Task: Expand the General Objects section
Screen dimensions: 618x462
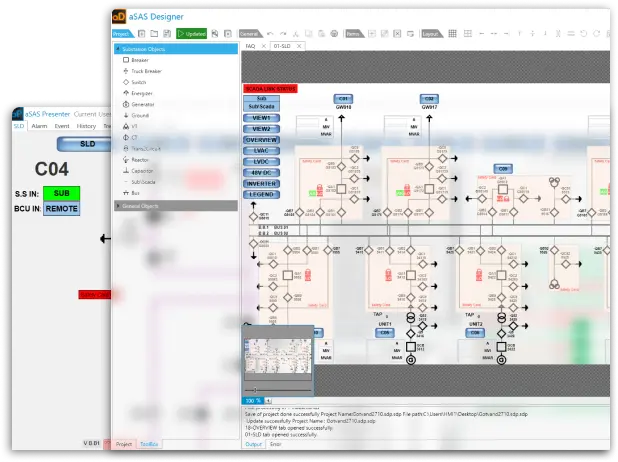Action: (118, 206)
